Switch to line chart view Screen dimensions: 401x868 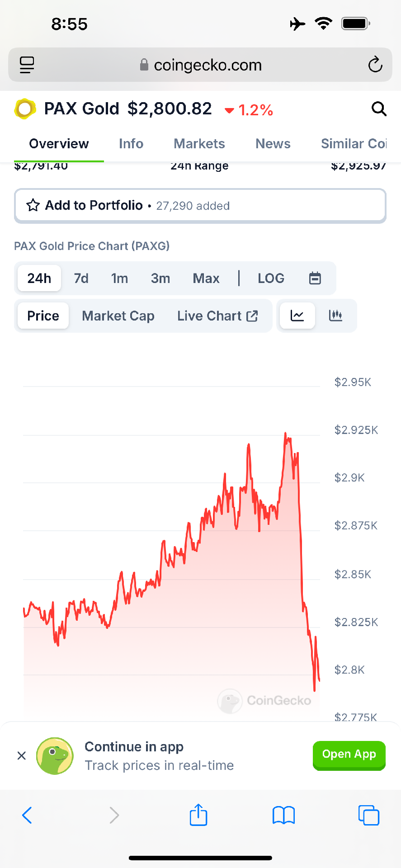tap(297, 316)
